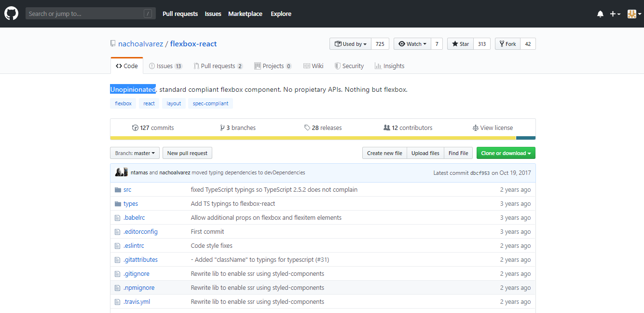Screen dimensions: 644x313
Task: Open the View license link
Action: tap(493, 128)
